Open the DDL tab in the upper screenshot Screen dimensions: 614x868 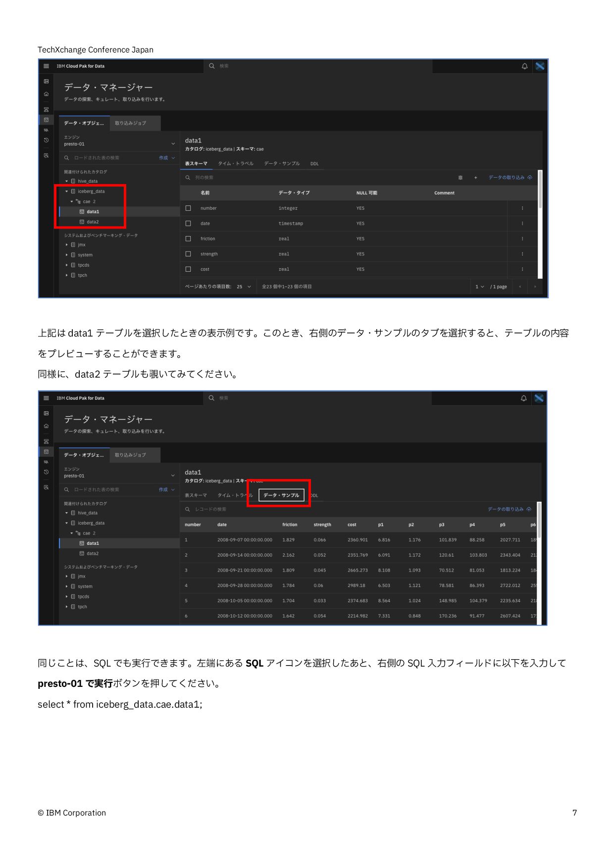click(314, 164)
